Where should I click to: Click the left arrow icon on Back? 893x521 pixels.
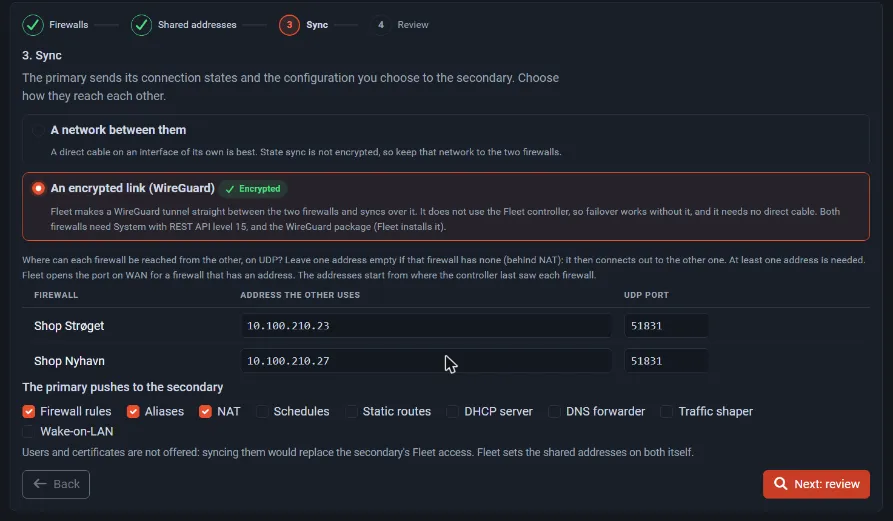39,484
